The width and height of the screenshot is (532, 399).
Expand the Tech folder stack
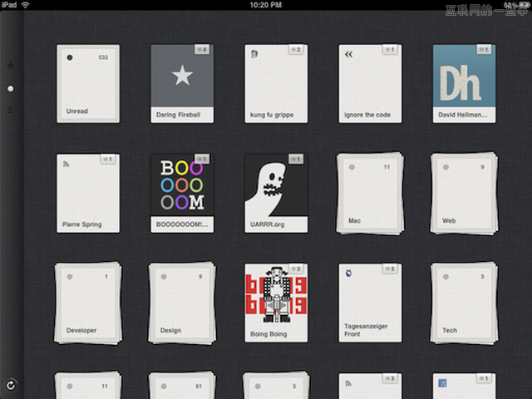[x=464, y=303]
